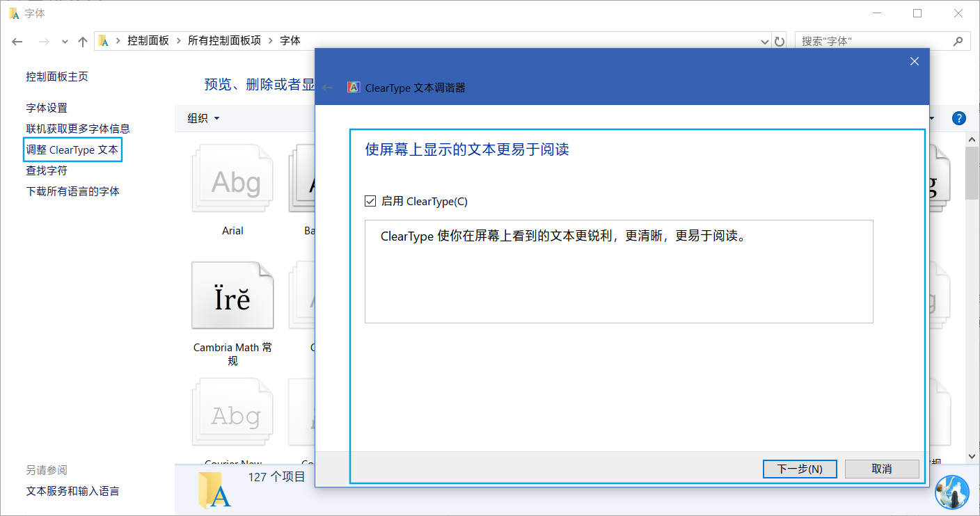Click the ClearType tuner title icon
Viewport: 980px width, 516px height.
[354, 88]
